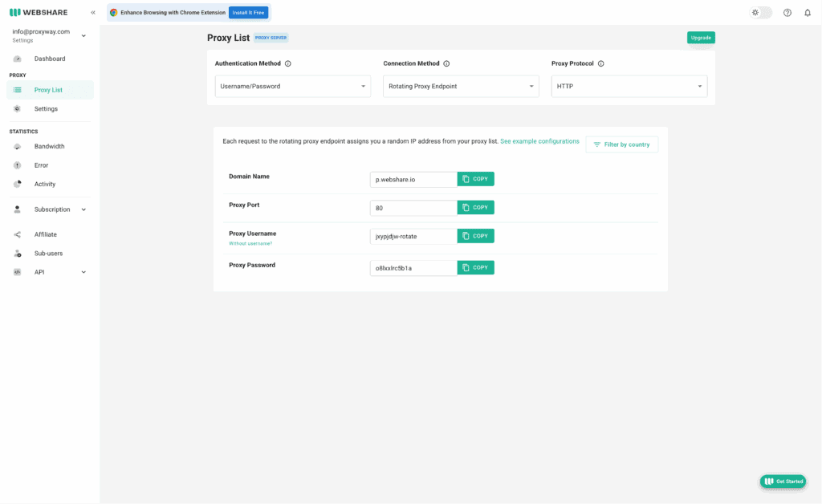
Task: Open the Authentication Method dropdown
Action: coord(292,85)
